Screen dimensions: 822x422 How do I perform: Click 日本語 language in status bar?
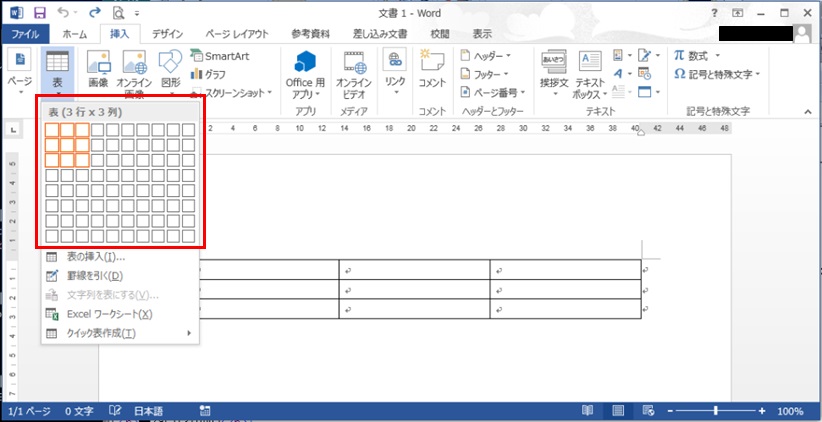(148, 412)
